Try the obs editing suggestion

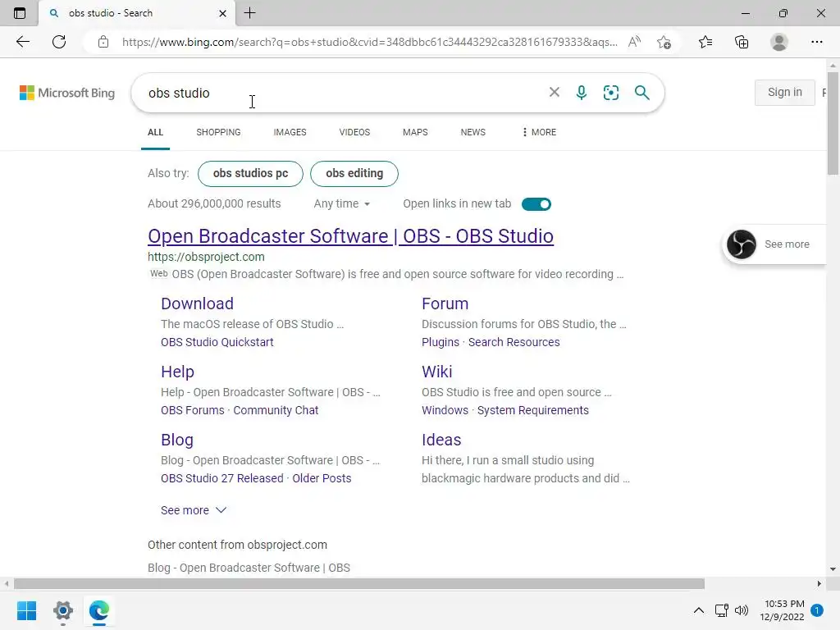pyautogui.click(x=354, y=174)
